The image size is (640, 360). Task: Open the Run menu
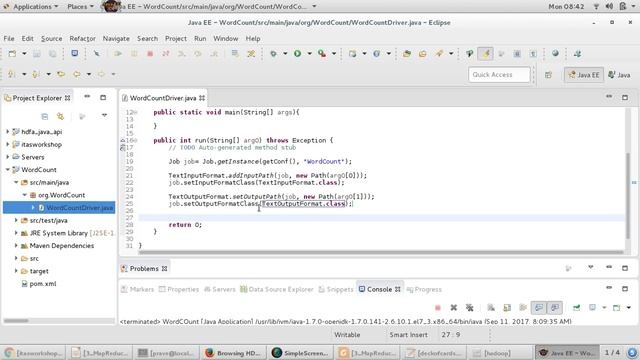(200, 38)
